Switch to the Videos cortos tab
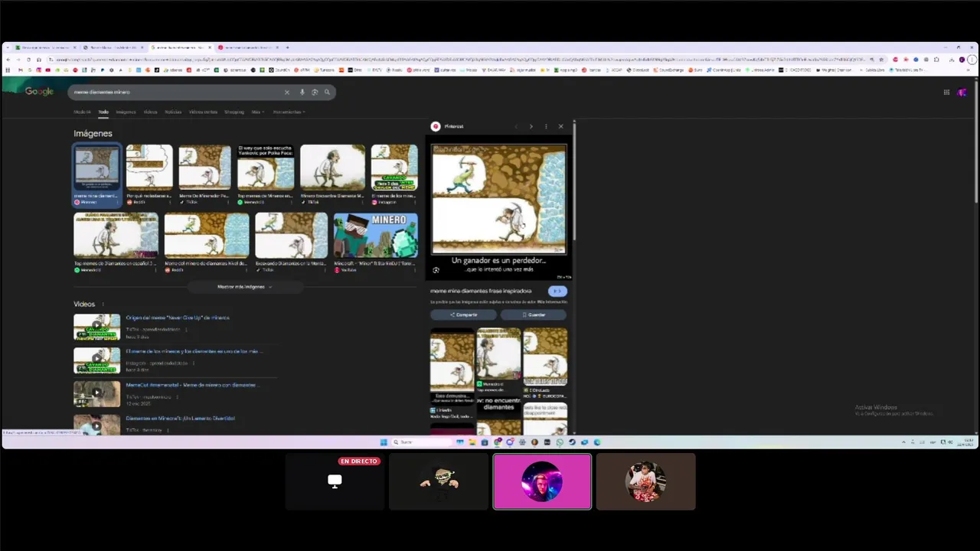Screen dimensions: 980x551 [x=203, y=112]
